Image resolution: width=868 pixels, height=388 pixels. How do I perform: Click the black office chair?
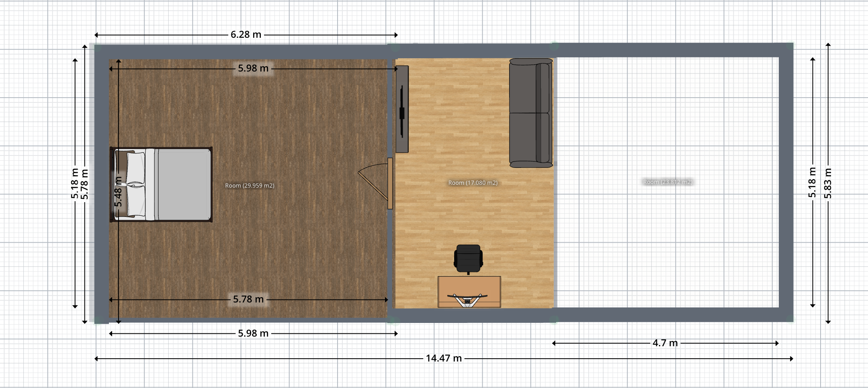pyautogui.click(x=468, y=258)
